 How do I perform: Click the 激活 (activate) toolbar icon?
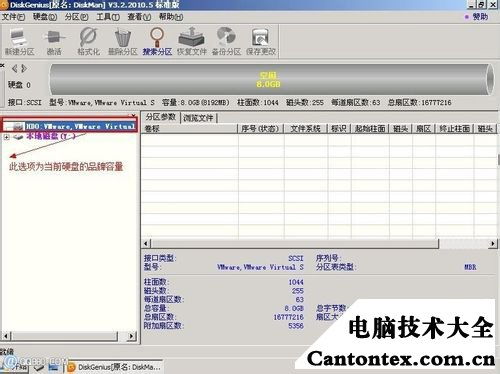54,42
